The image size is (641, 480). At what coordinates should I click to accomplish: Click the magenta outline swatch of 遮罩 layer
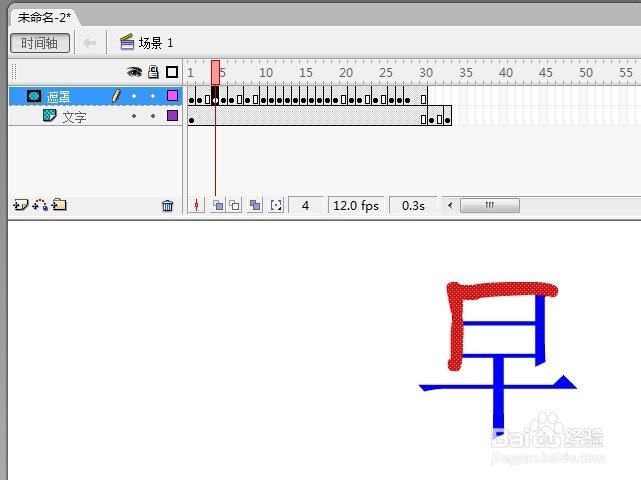(173, 96)
